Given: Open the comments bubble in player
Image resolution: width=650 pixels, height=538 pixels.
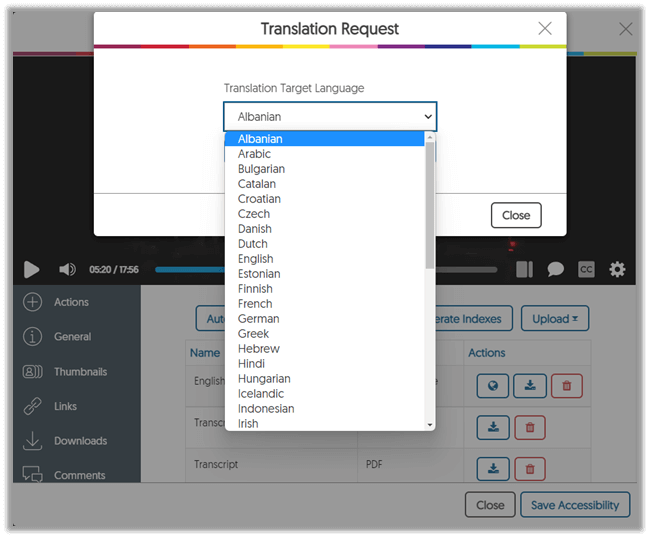Looking at the screenshot, I should [555, 269].
